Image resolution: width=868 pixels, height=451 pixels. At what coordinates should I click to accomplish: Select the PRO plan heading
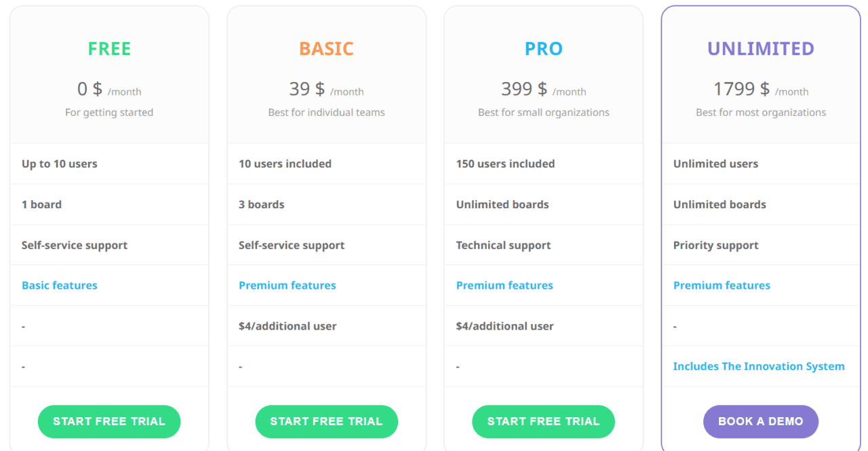[x=543, y=48]
